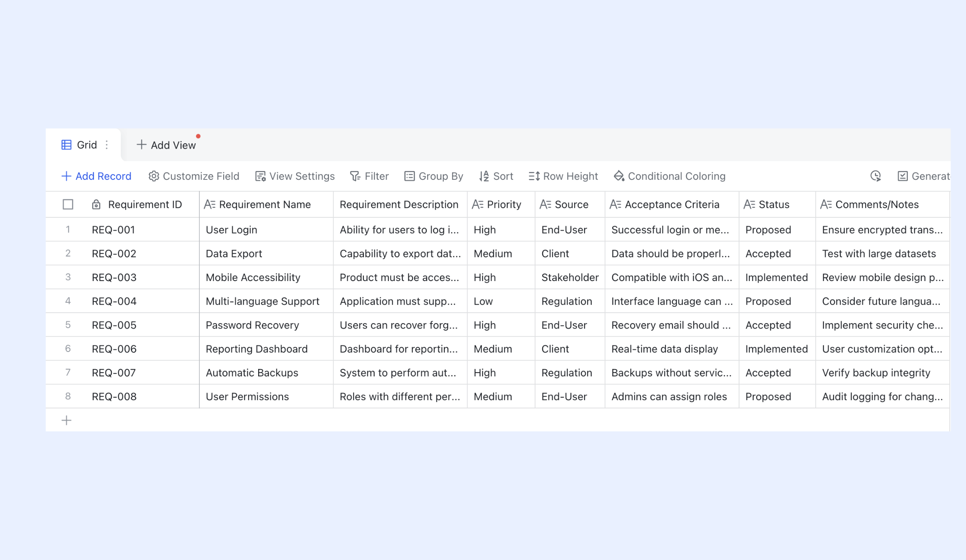Image resolution: width=966 pixels, height=560 pixels.
Task: Select the Password Recovery cell
Action: click(x=266, y=325)
